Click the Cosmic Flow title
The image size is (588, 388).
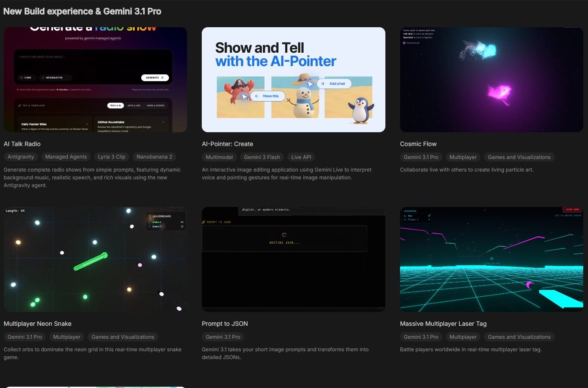418,144
